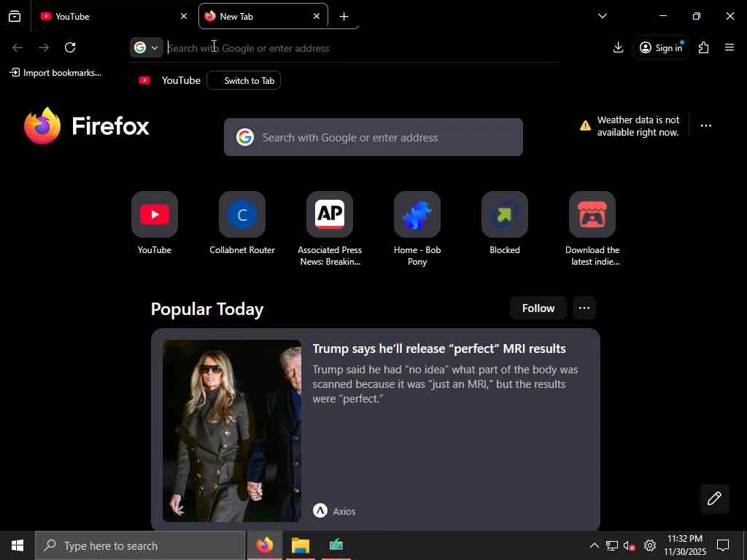This screenshot has height=560, width=747.
Task: Open the Firefox hamburger application menu
Action: [x=729, y=47]
